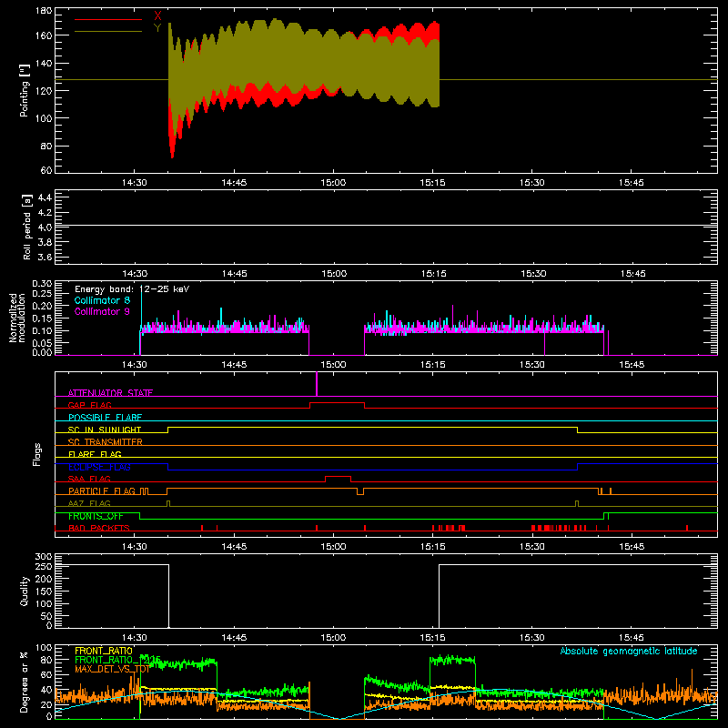The image size is (728, 728).
Task: Click the ECLIPSE_FLAG label
Action: pos(99,467)
